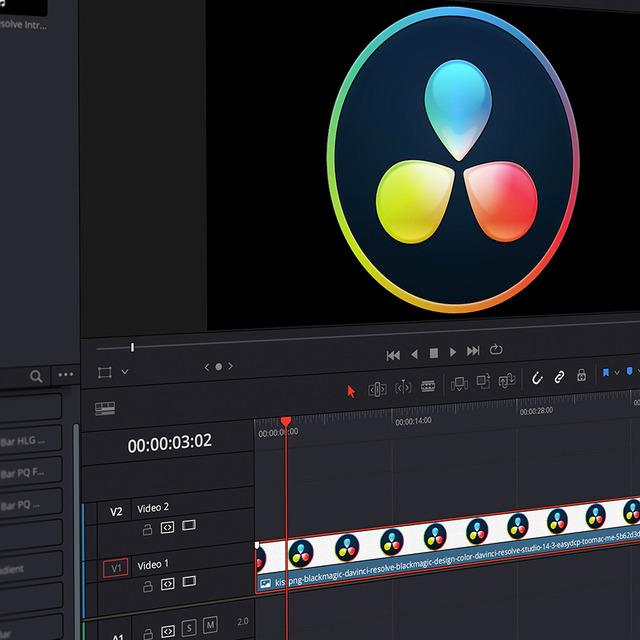Click the Replace Clip toolbar icon
This screenshot has height=640, width=640.
click(507, 380)
